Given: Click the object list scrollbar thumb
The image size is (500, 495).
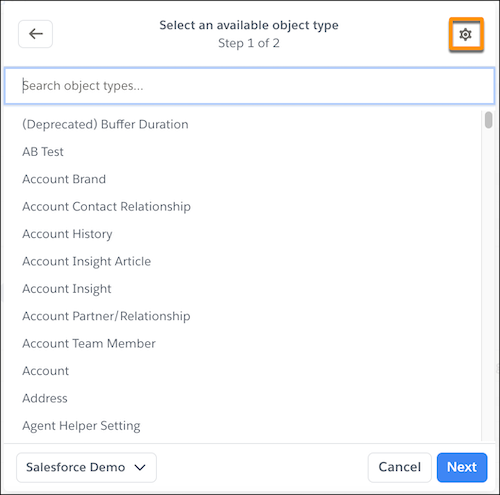Looking at the screenshot, I should tap(489, 120).
